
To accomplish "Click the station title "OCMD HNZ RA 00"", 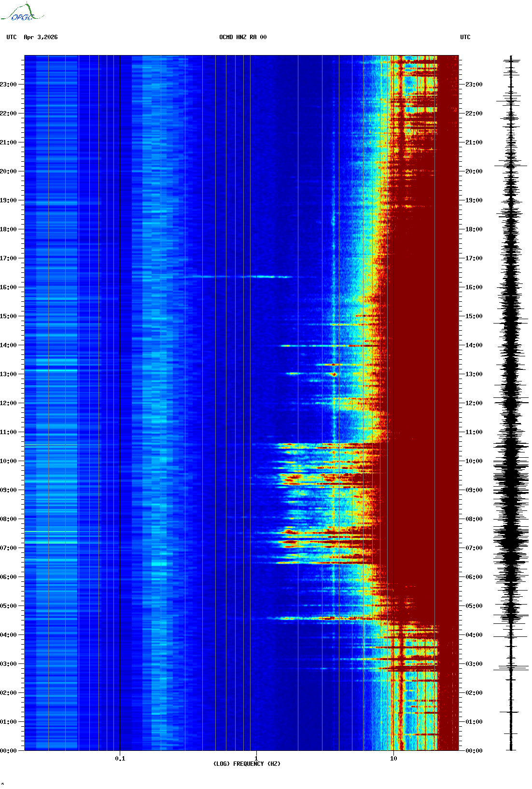I will 243,37.
